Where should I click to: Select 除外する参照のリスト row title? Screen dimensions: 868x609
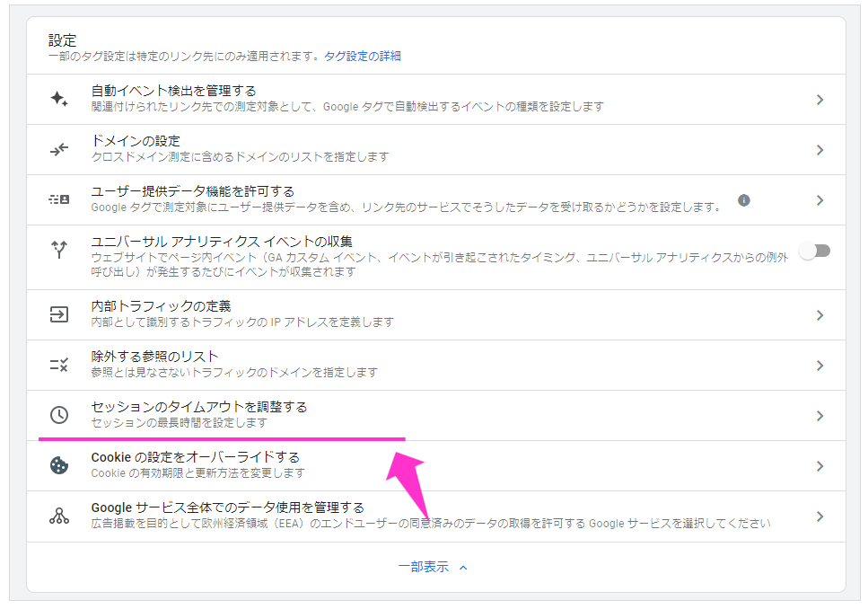tap(154, 357)
